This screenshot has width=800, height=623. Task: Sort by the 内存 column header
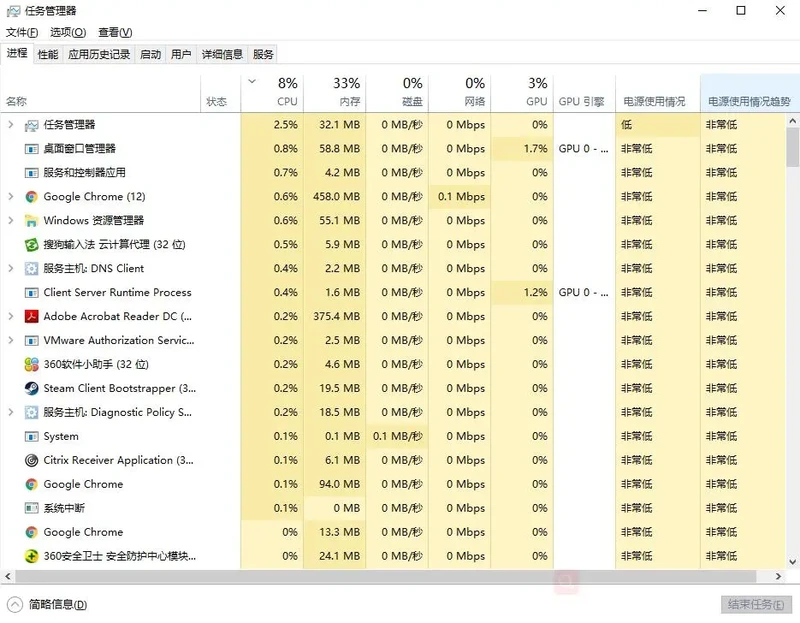[x=335, y=93]
